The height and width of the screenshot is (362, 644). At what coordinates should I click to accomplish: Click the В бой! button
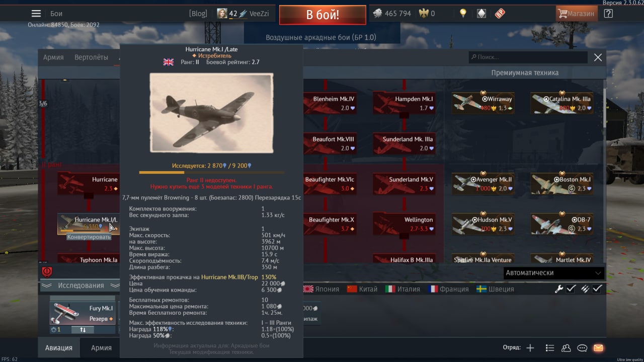click(x=323, y=15)
